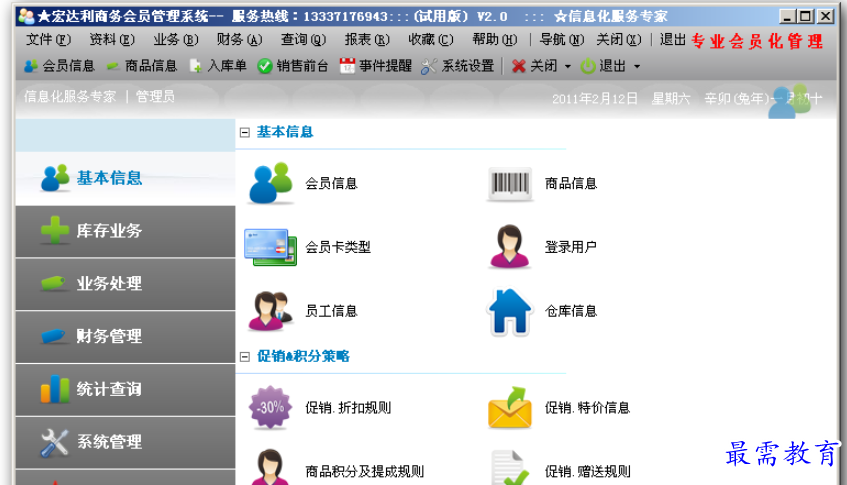Click 信息化服务专家 text in the header bar
The height and width of the screenshot is (485, 847).
click(x=70, y=97)
